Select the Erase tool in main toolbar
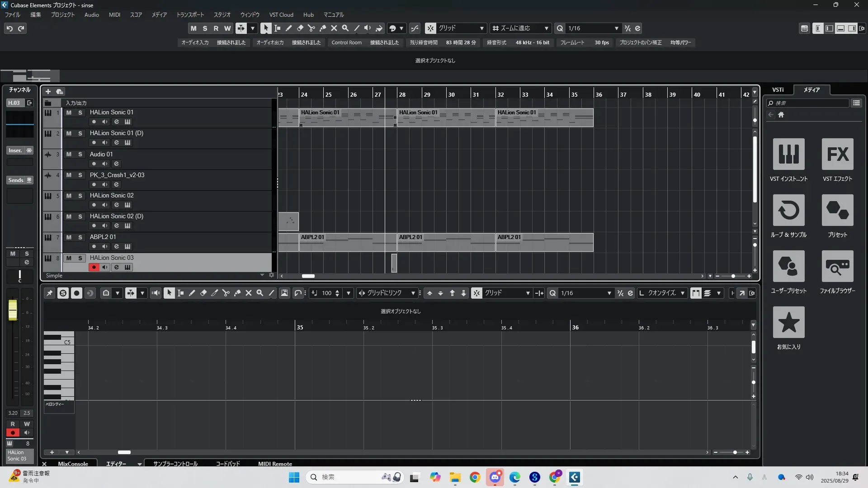This screenshot has height=488, width=868. click(x=300, y=28)
